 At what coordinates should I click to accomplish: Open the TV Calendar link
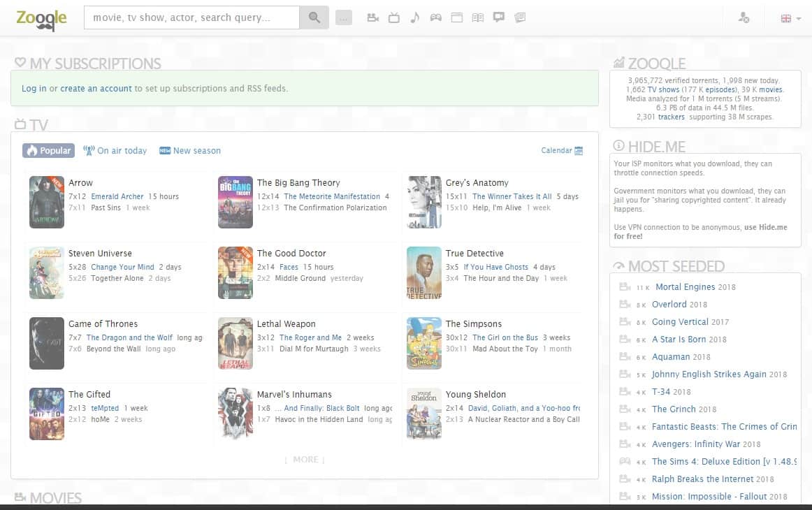tap(562, 151)
